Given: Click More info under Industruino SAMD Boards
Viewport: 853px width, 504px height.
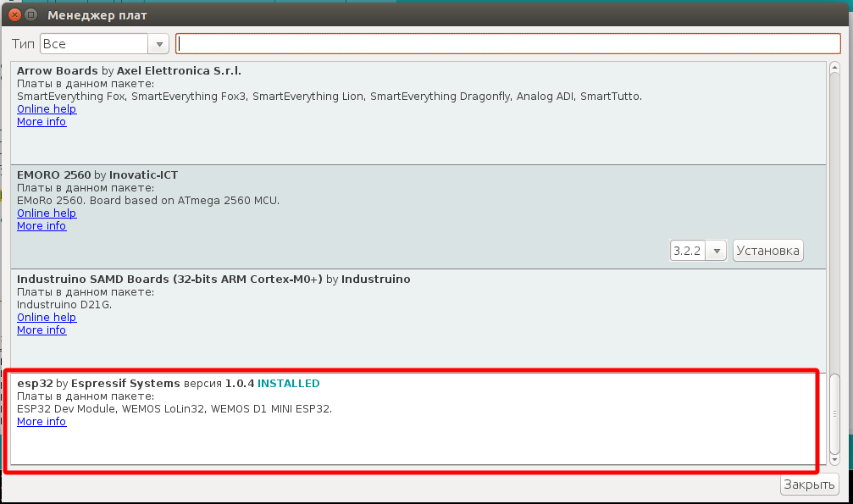Looking at the screenshot, I should click(x=42, y=330).
